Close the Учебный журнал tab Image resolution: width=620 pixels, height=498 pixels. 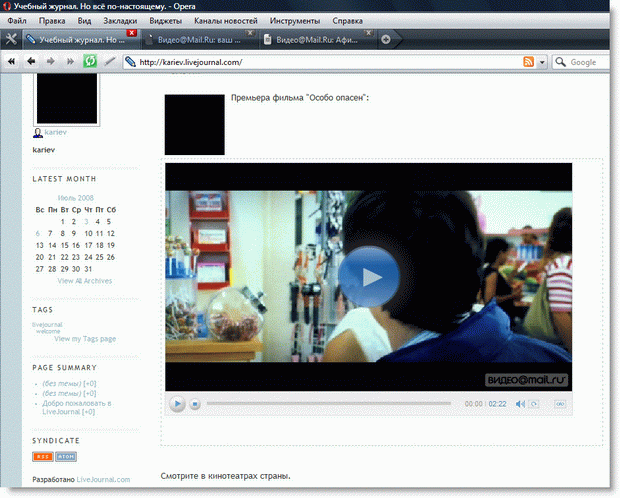pyautogui.click(x=132, y=33)
